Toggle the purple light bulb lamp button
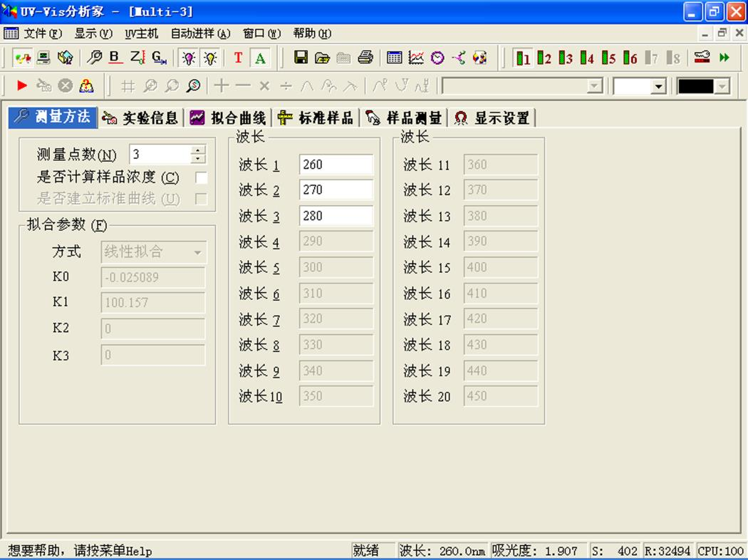 (x=189, y=58)
